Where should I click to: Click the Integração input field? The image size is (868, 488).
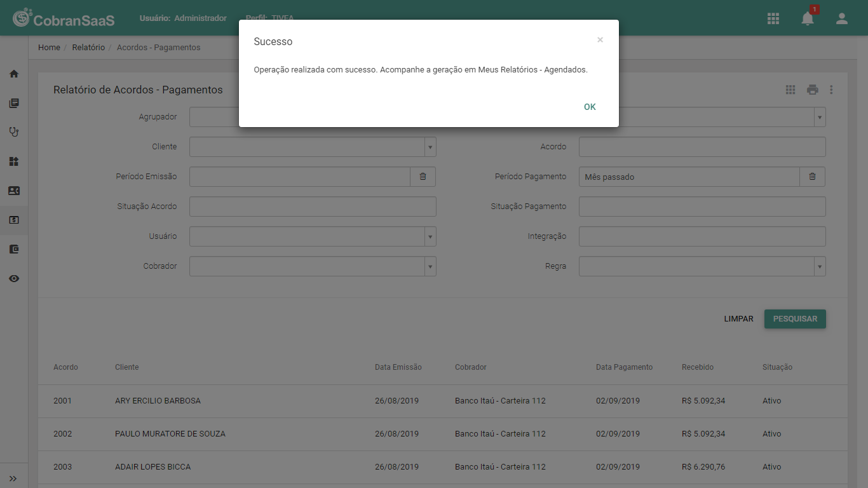point(702,236)
